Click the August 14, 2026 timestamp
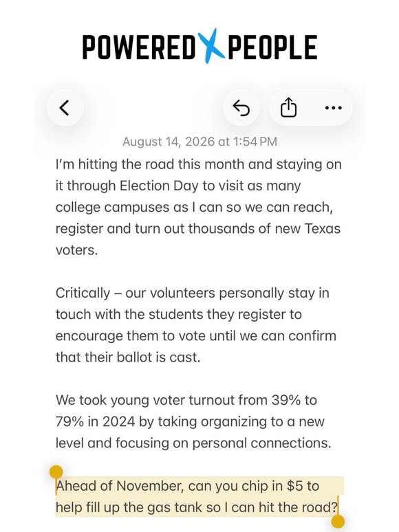 coord(199,142)
